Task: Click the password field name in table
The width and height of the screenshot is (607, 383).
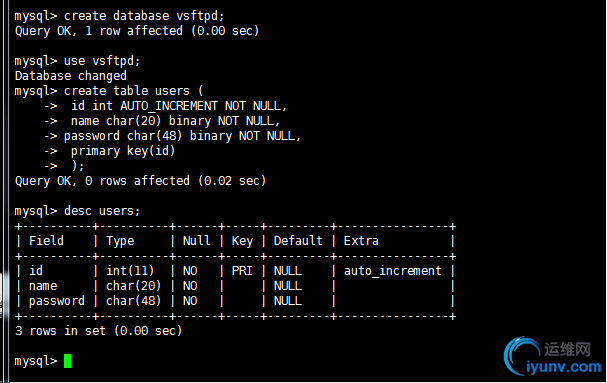Action: (57, 301)
